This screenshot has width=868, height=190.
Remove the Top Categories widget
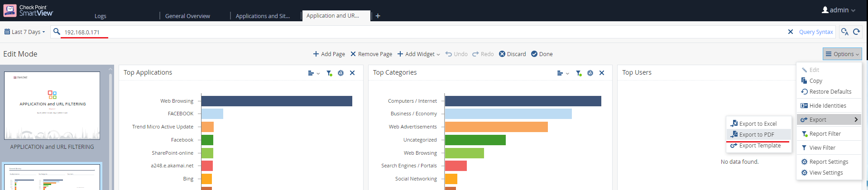click(602, 73)
